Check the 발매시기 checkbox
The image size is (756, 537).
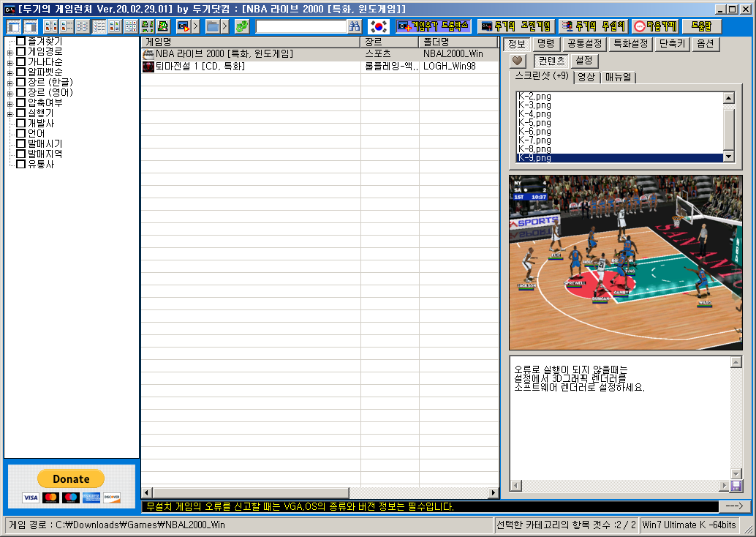[x=20, y=143]
